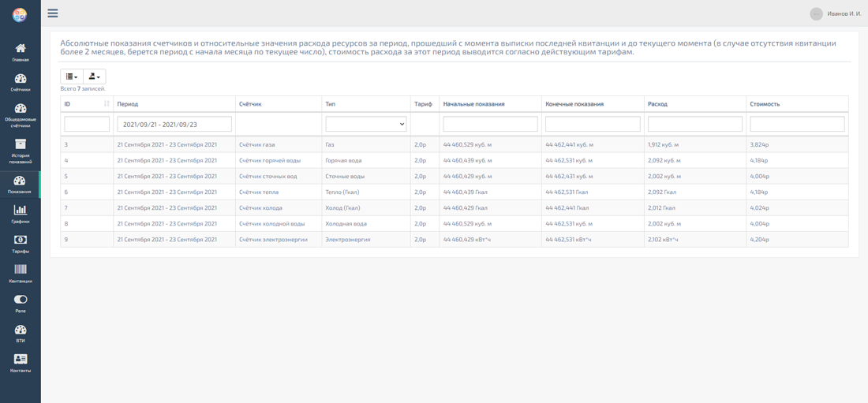This screenshot has width=868, height=403.
Task: Open Общедомовые счётчики in sidebar
Action: click(x=21, y=110)
